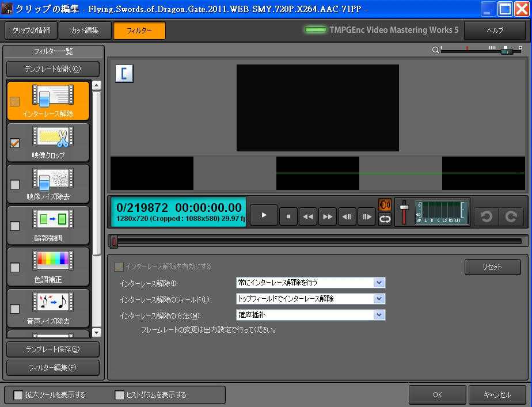Enable the 映像ノイズ除去 filter checkbox
532x407 pixels.
coord(15,184)
